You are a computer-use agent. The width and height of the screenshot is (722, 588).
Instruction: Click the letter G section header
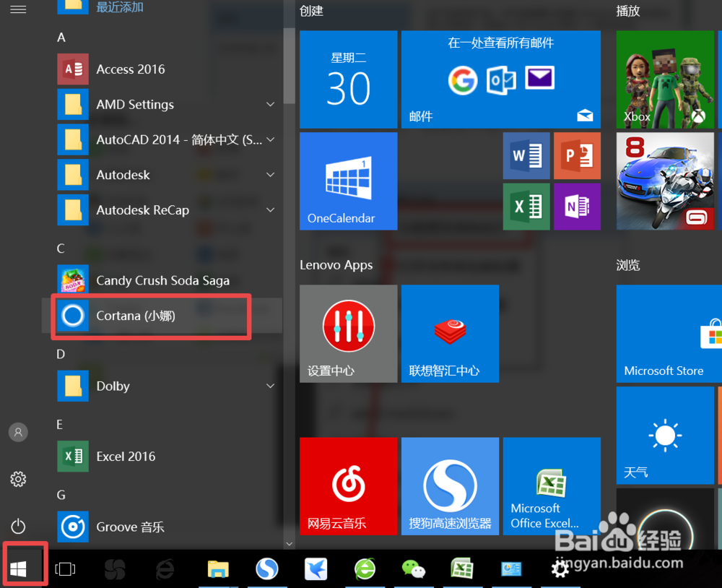61,496
